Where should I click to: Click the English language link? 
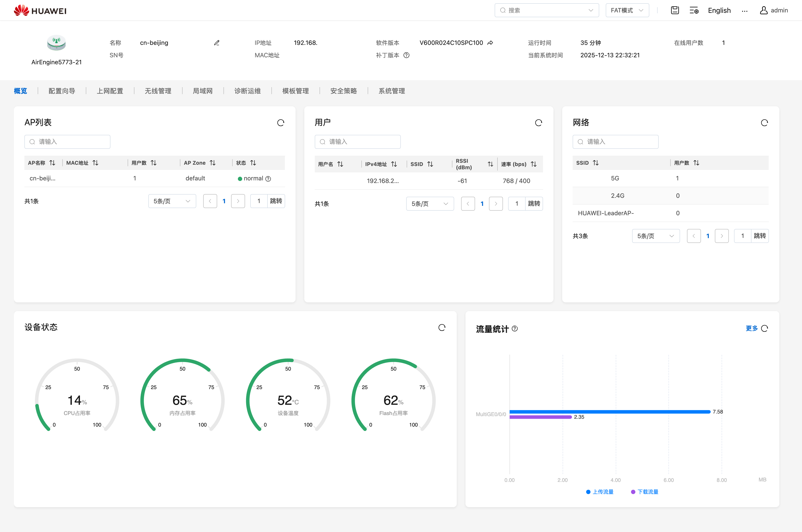tap(719, 10)
